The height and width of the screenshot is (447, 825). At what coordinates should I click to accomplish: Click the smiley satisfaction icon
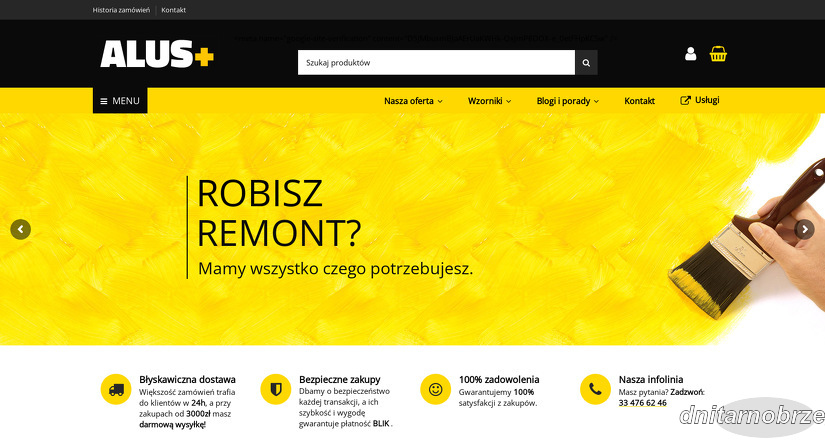point(436,389)
